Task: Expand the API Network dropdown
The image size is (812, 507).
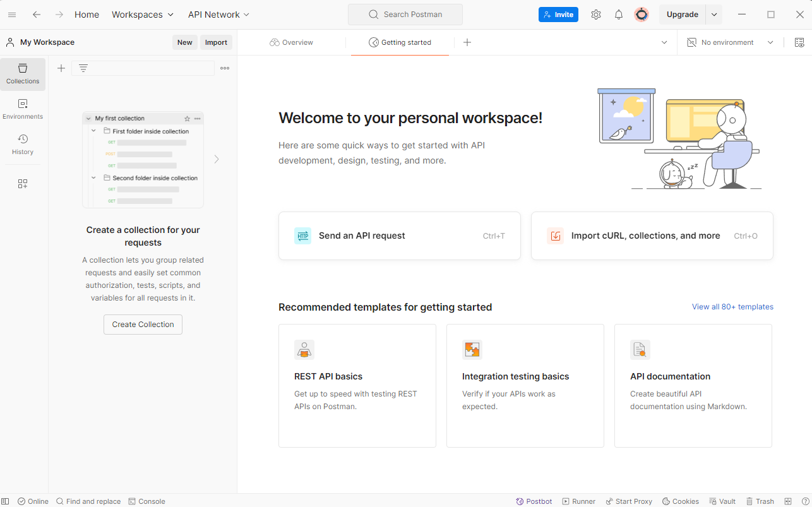Action: point(218,15)
